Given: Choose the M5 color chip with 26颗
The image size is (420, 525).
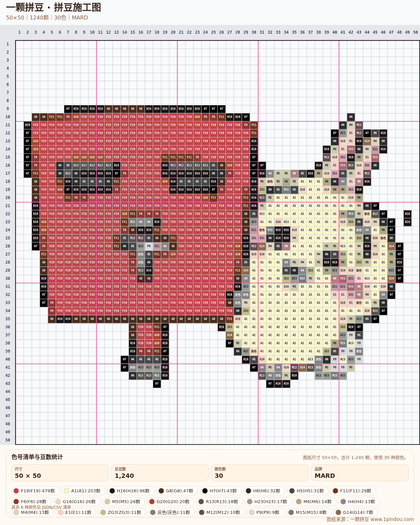Looking at the screenshot, I should click(124, 502).
